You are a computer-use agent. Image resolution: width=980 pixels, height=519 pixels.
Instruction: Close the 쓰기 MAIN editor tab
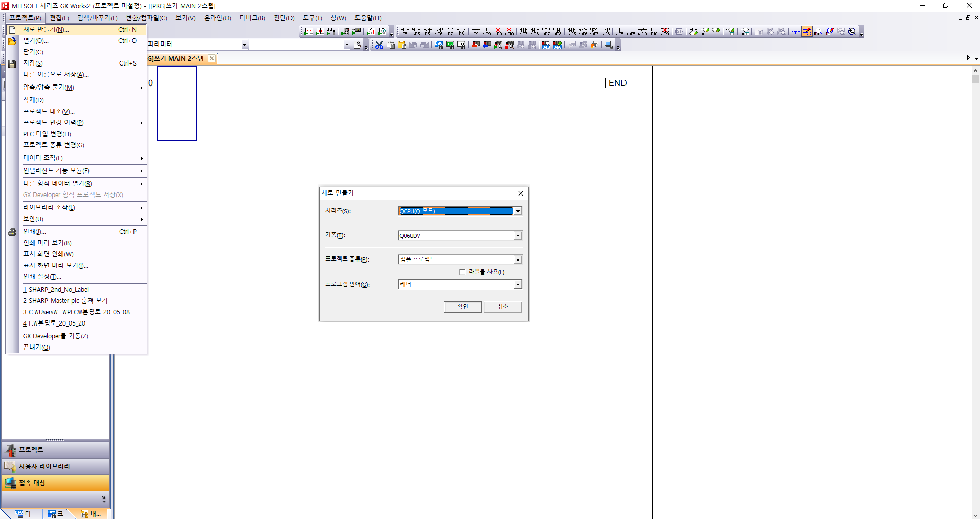pos(212,58)
